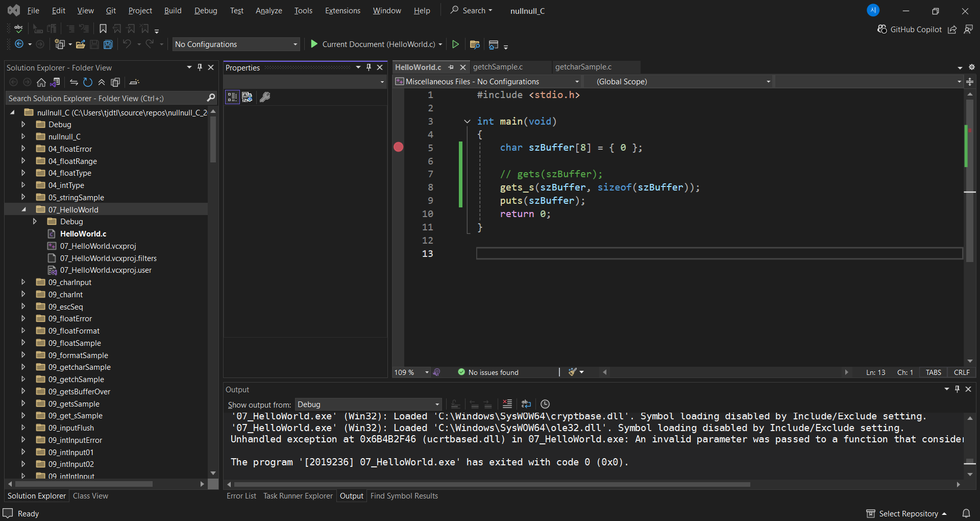Click the spell checker abc icon
This screenshot has height=521, width=980.
coord(18,29)
